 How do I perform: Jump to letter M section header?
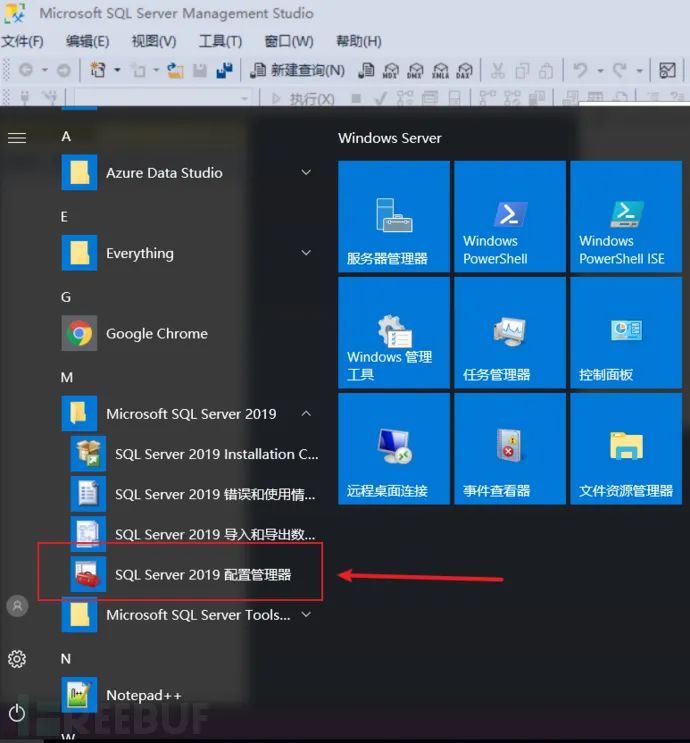67,378
